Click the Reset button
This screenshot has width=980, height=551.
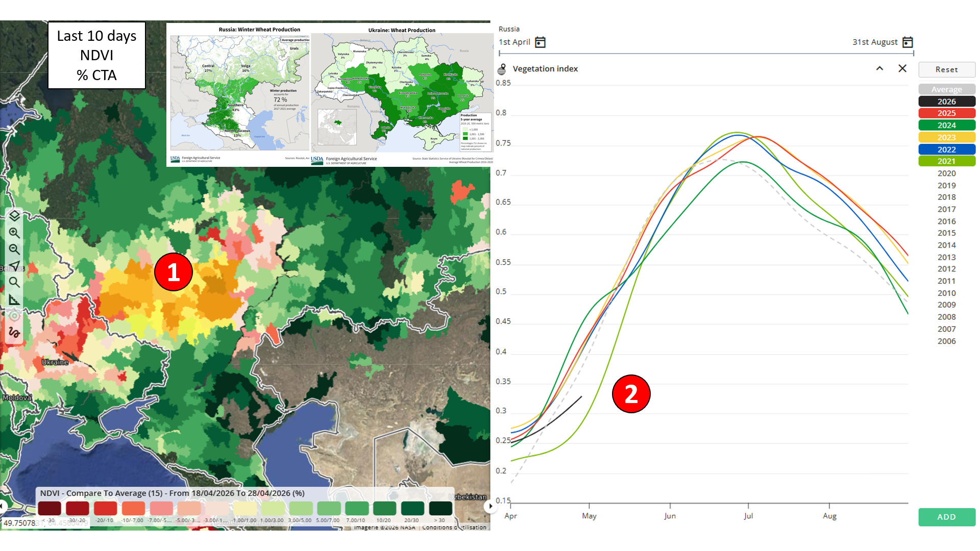tap(946, 69)
